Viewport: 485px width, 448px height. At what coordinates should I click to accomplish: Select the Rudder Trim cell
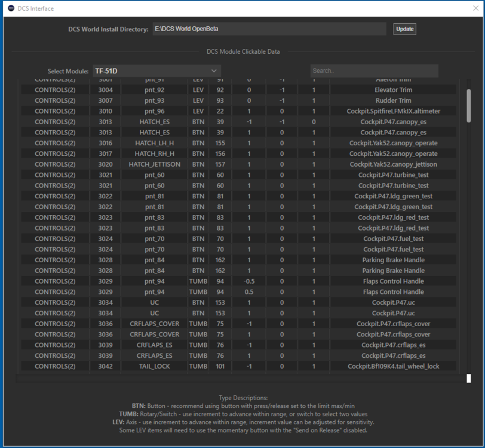(393, 100)
